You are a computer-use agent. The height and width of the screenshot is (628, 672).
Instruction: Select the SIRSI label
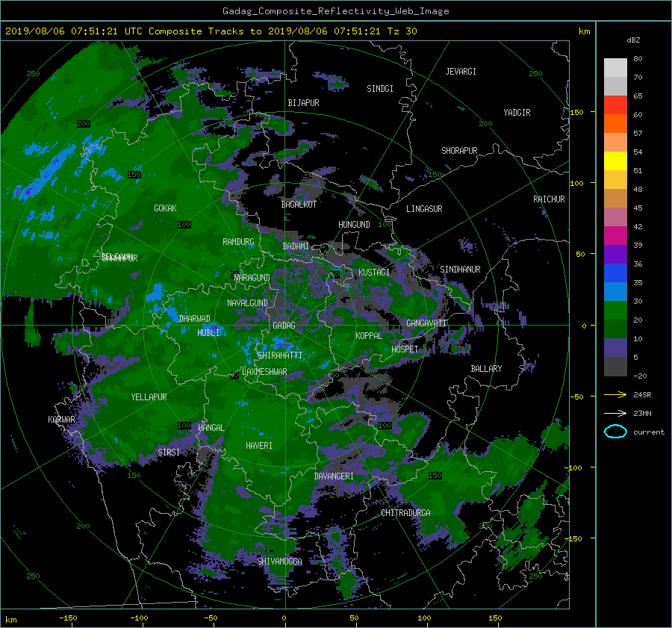pyautogui.click(x=169, y=453)
